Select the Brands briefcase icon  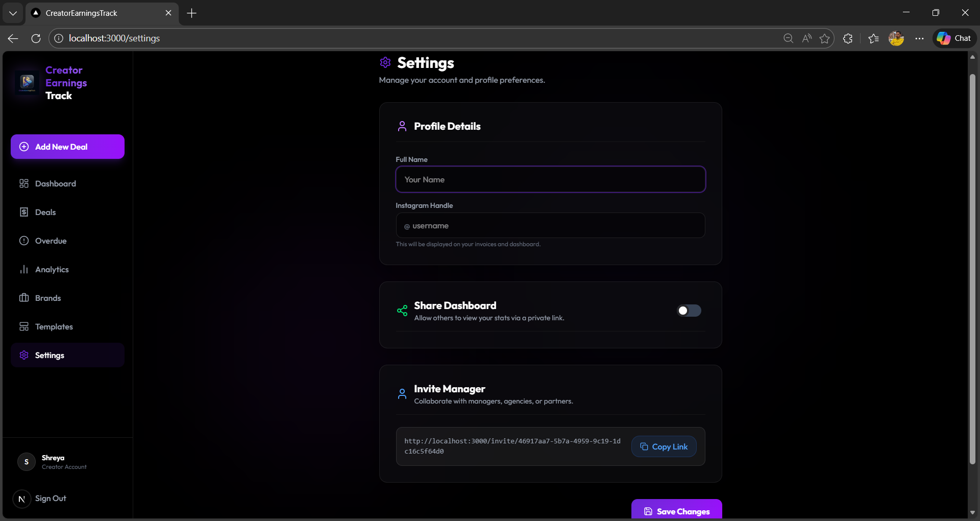[x=24, y=298]
